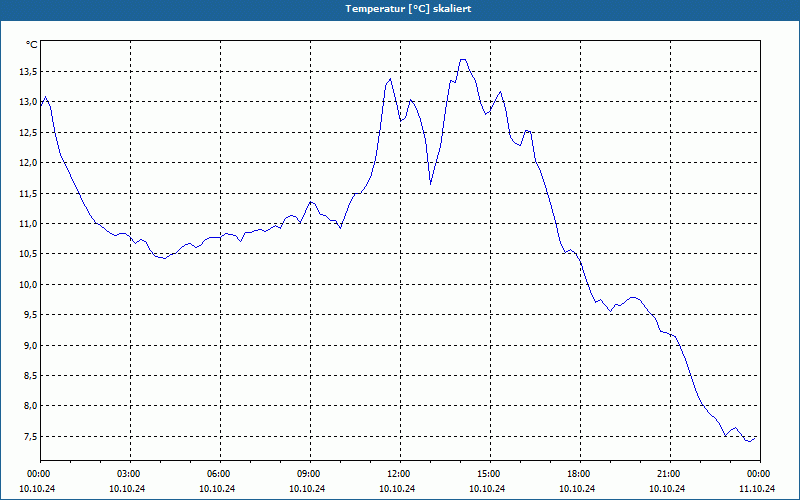The width and height of the screenshot is (800, 500).
Task: Click the 21:00 time label
Action: (668, 474)
